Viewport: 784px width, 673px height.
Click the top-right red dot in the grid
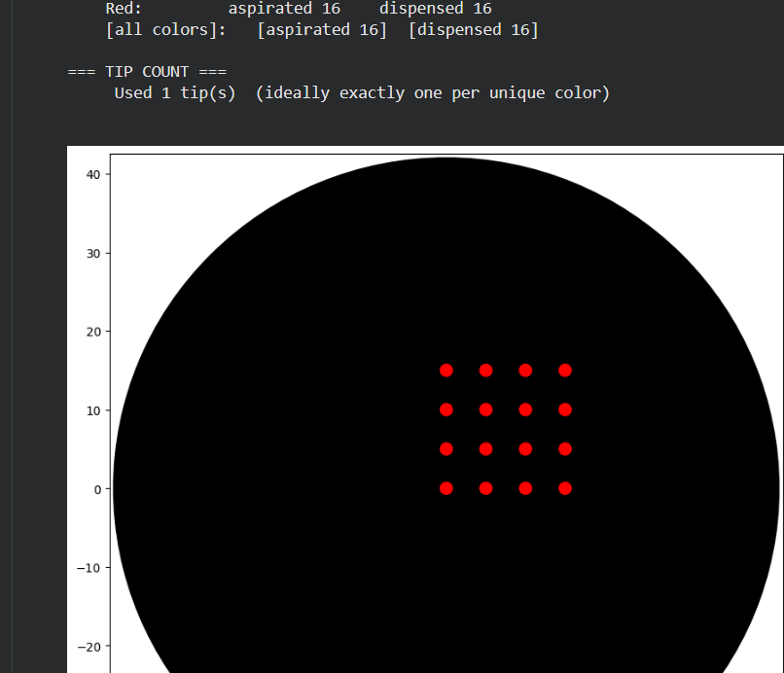tap(565, 371)
